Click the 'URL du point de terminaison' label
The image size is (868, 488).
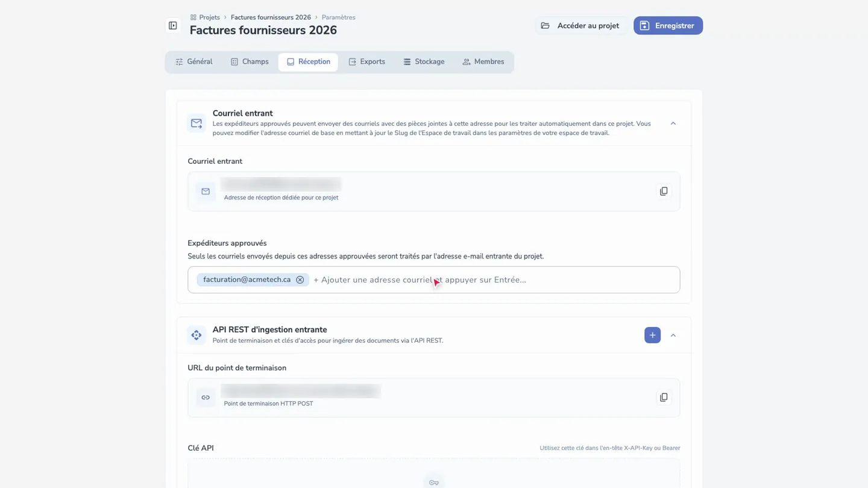tap(237, 368)
